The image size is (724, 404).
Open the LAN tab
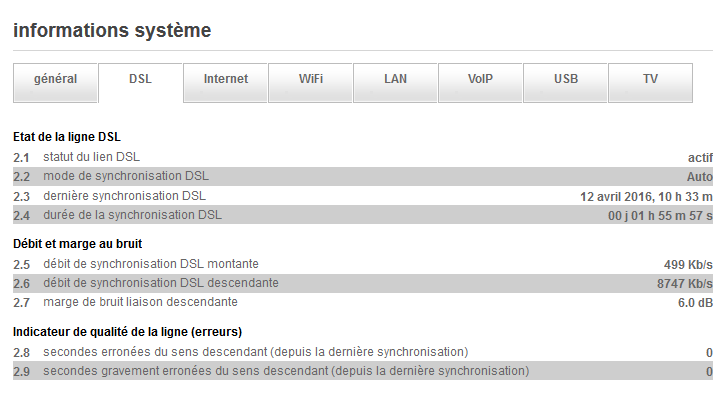tap(395, 80)
